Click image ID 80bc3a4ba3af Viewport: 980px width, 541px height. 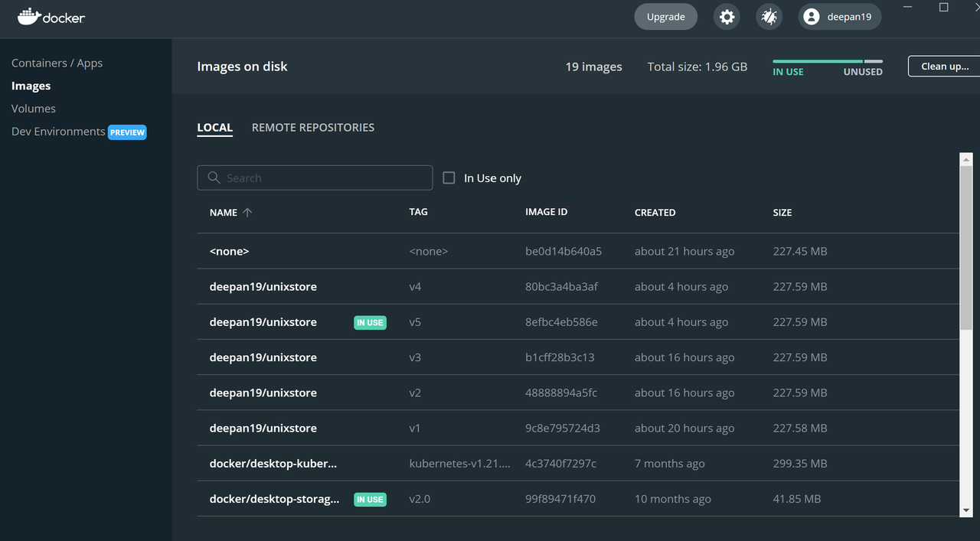click(x=561, y=287)
